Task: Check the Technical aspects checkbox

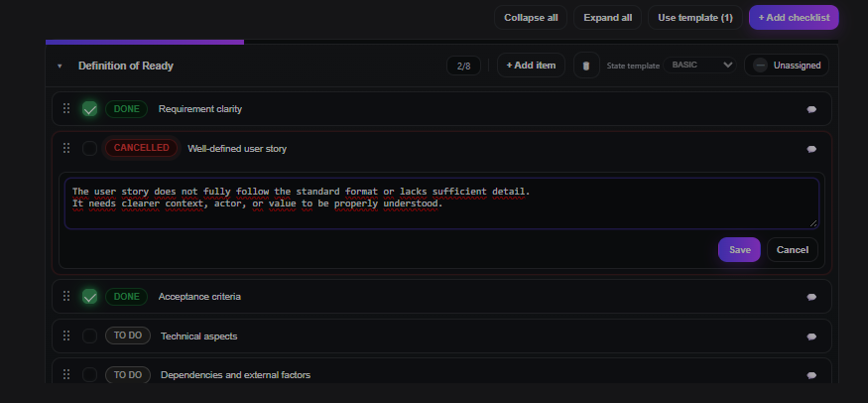Action: [x=90, y=336]
